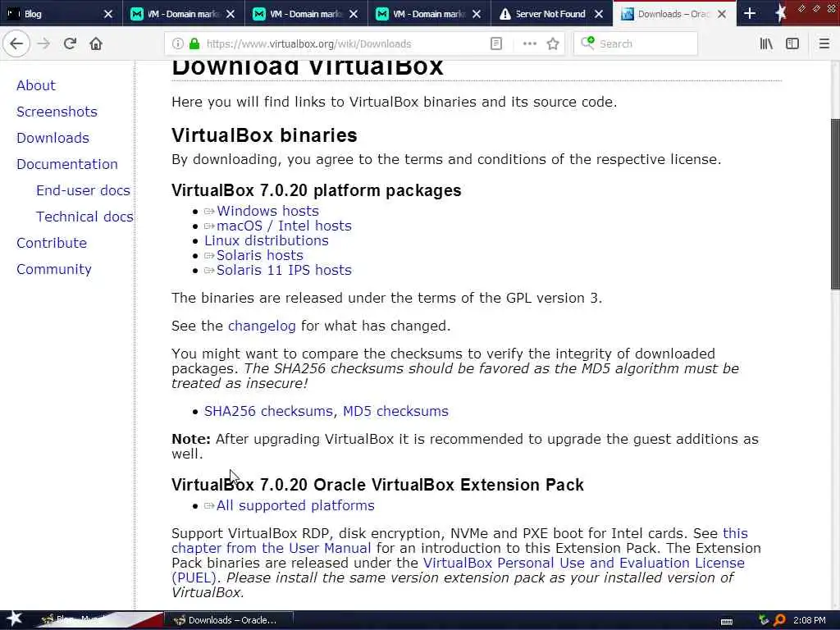Open End-user docs sidebar link

coord(83,190)
